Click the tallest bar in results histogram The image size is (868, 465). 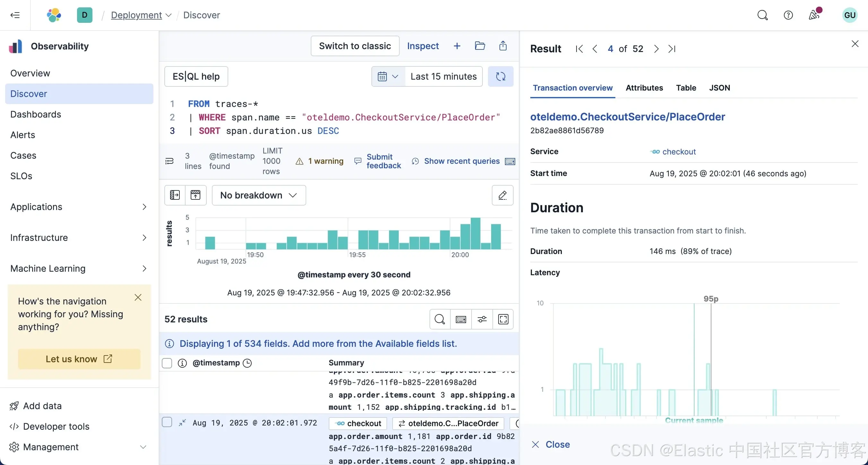[475, 233]
